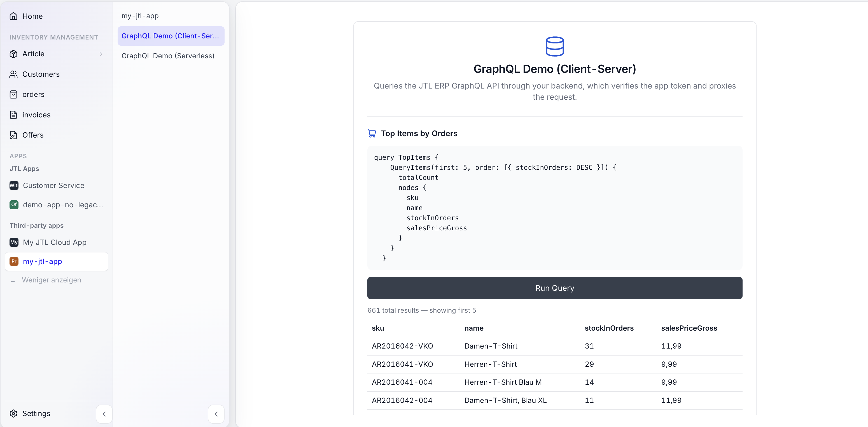Select the Herren-T-Shirt Blau M cell

pyautogui.click(x=503, y=382)
